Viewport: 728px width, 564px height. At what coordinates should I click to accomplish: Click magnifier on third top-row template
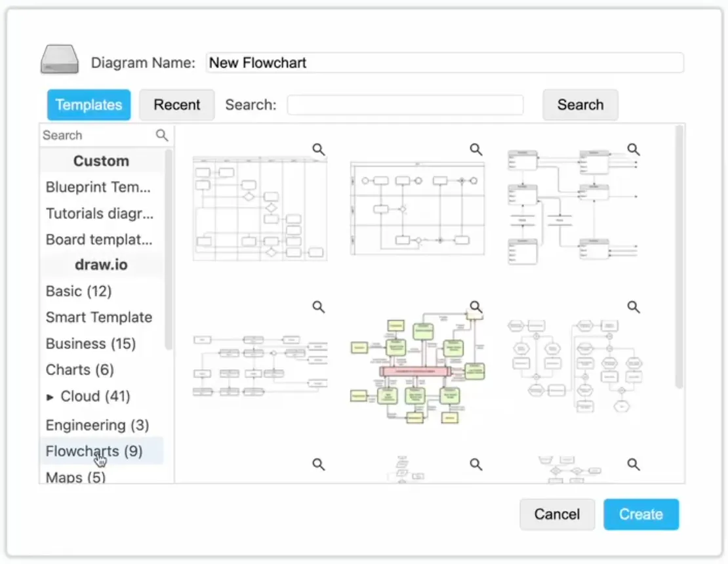click(x=634, y=150)
